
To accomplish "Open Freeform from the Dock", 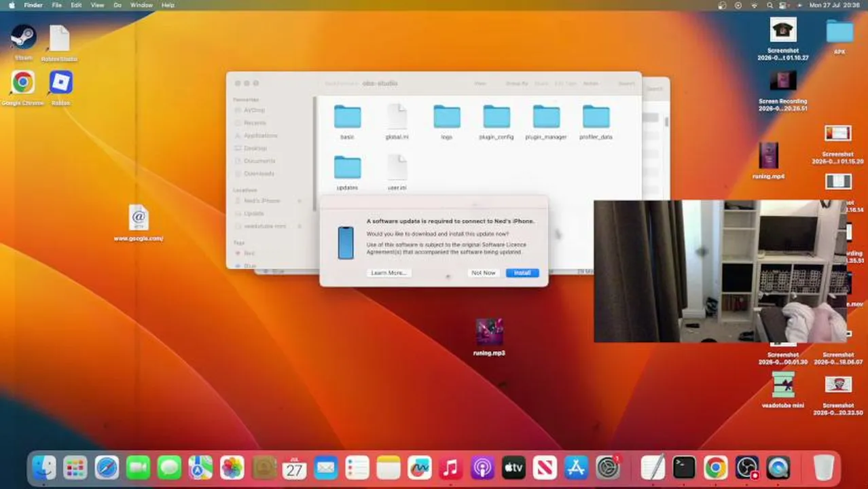I will click(x=420, y=467).
